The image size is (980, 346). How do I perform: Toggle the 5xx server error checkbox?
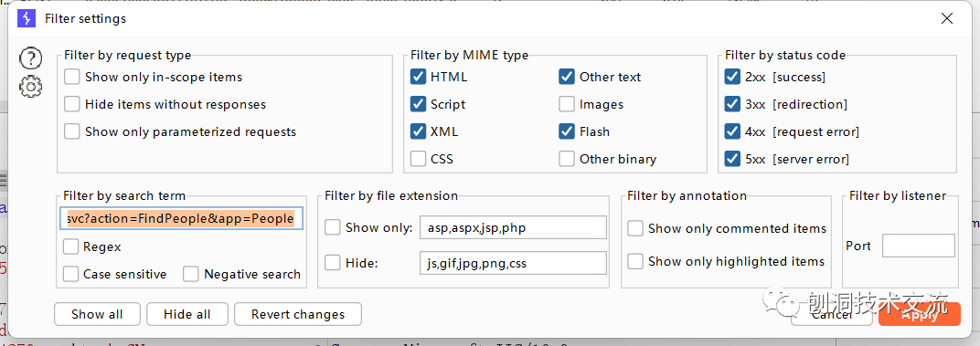pyautogui.click(x=732, y=159)
